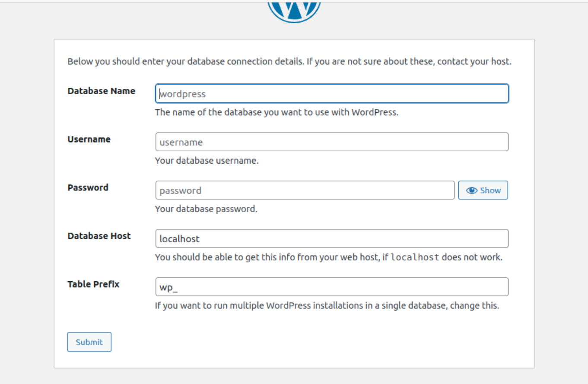Click the Username label
Image resolution: width=588 pixels, height=384 pixels.
point(89,140)
